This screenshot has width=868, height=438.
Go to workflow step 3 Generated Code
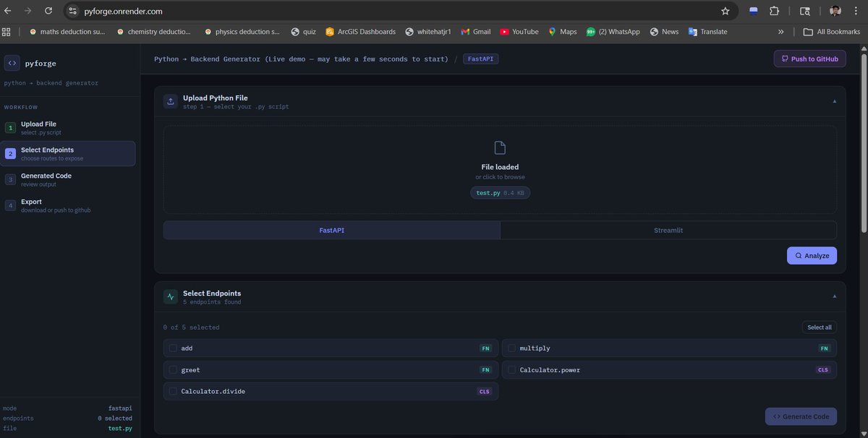tap(68, 180)
